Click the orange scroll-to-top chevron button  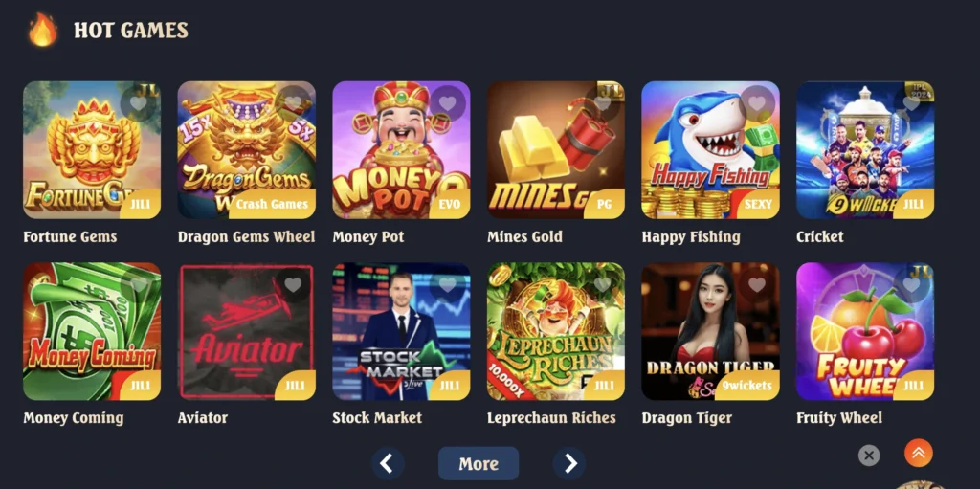pos(918,454)
